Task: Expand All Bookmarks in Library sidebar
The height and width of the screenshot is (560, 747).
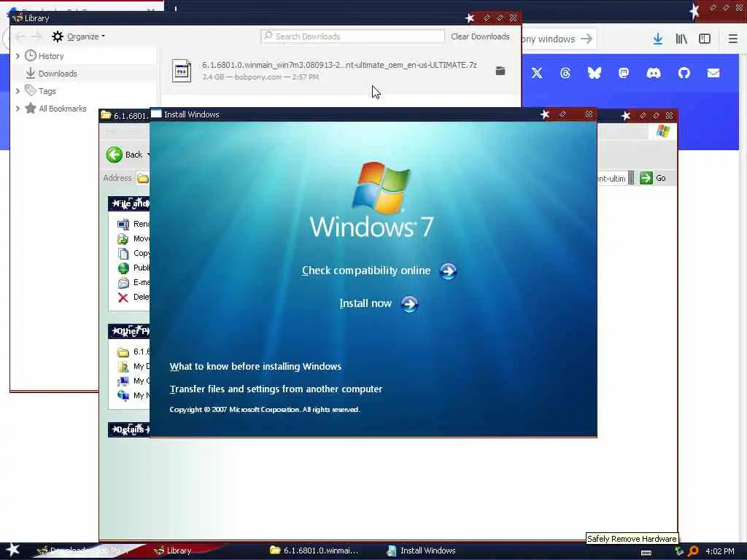Action: 18,108
